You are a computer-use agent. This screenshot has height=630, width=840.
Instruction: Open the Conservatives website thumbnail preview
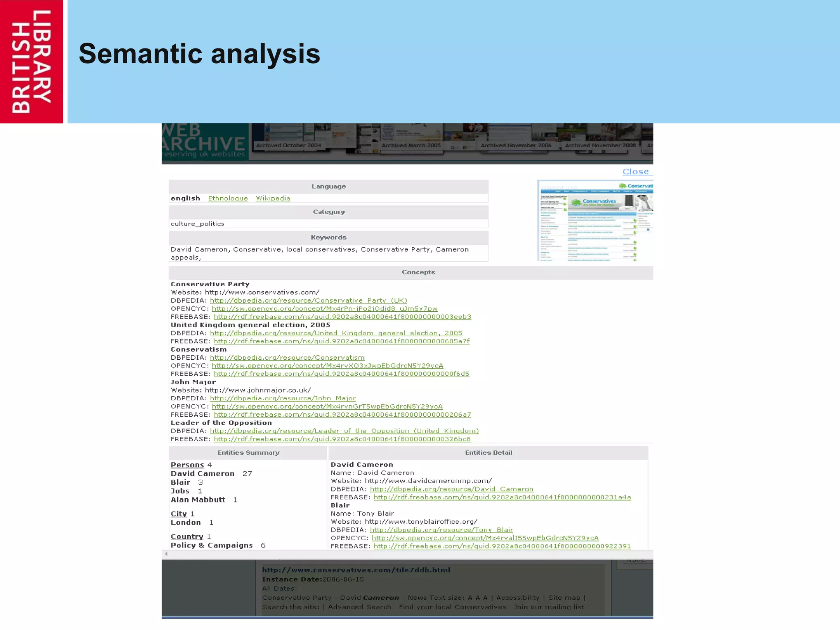tap(595, 220)
